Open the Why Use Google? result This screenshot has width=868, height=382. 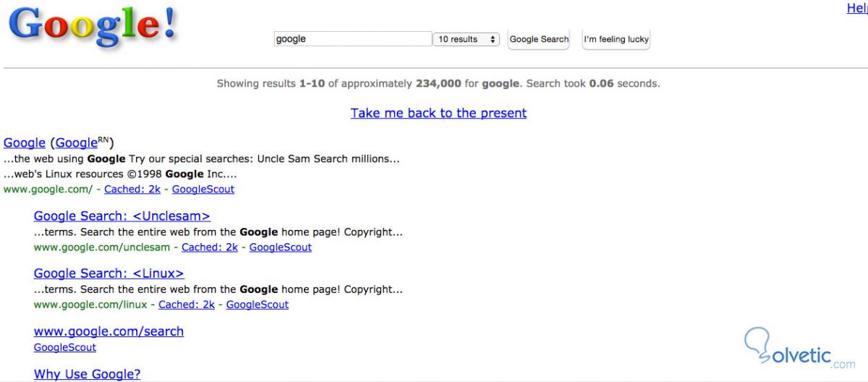coord(87,374)
